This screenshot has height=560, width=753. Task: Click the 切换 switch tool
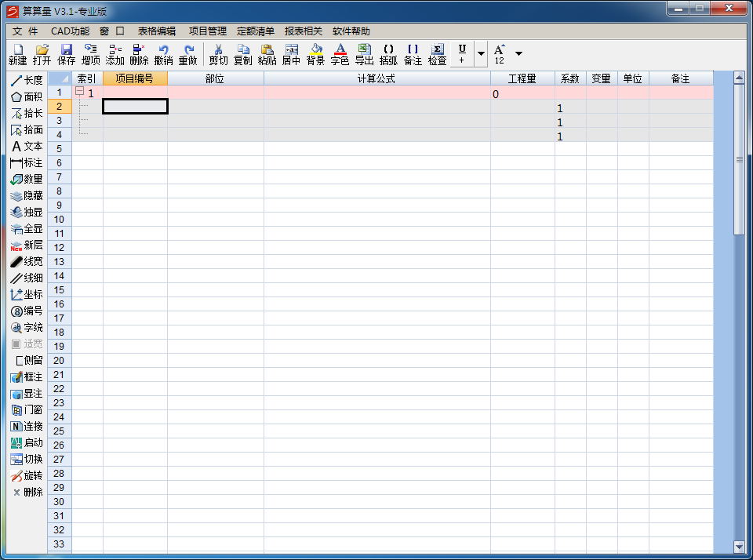[27, 459]
